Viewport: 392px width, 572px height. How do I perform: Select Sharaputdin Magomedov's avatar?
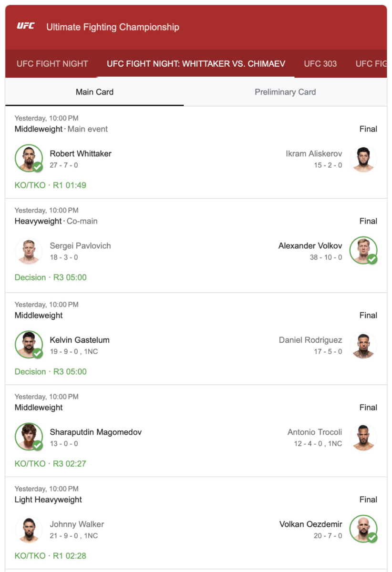point(29,437)
